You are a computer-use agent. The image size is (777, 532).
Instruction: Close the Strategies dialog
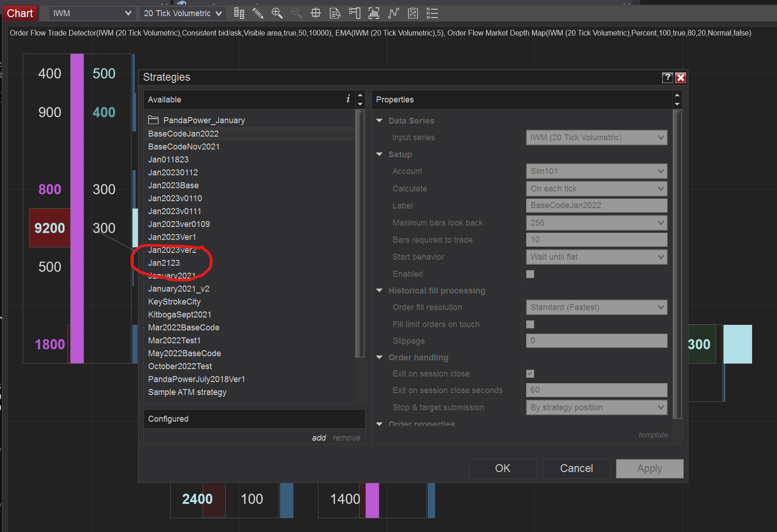pyautogui.click(x=681, y=78)
